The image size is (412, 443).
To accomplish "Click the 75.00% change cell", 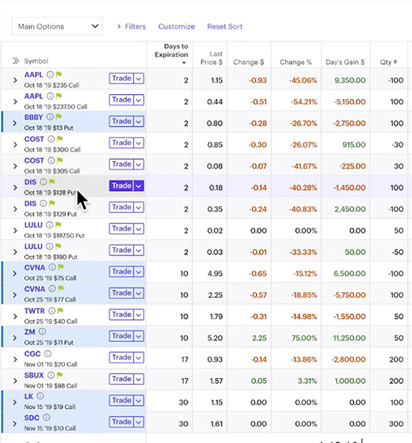I will coord(304,338).
